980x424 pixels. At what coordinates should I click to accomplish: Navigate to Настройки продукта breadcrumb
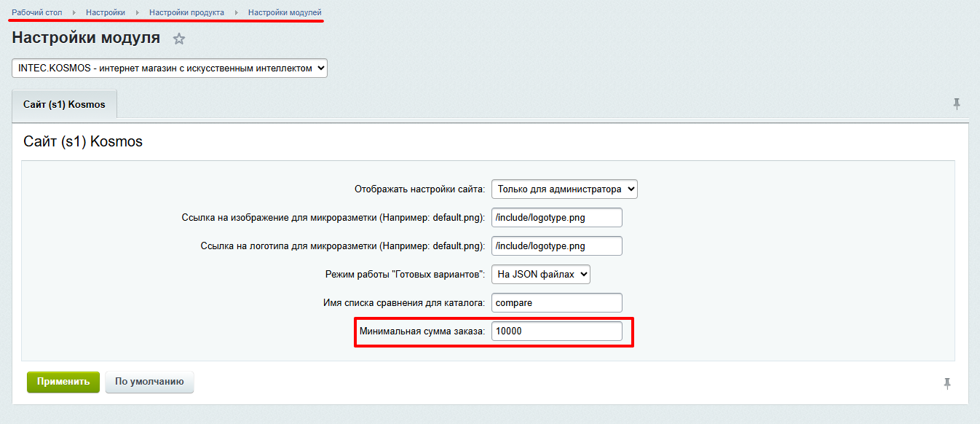(x=186, y=13)
